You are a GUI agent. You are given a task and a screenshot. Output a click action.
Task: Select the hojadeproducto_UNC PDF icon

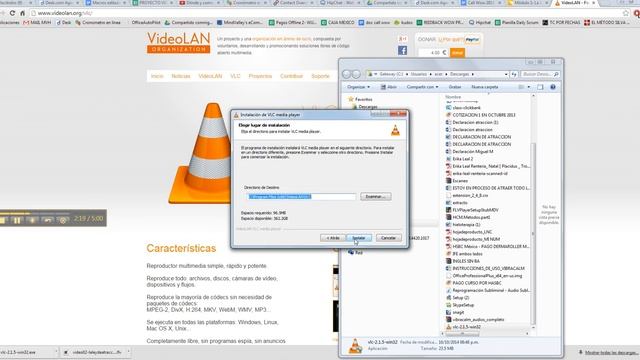tap(448, 232)
